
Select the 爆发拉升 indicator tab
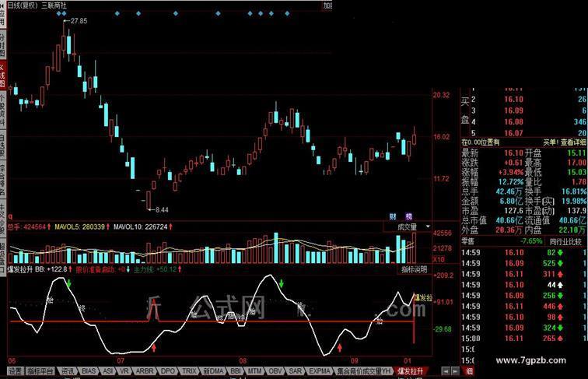[410, 371]
